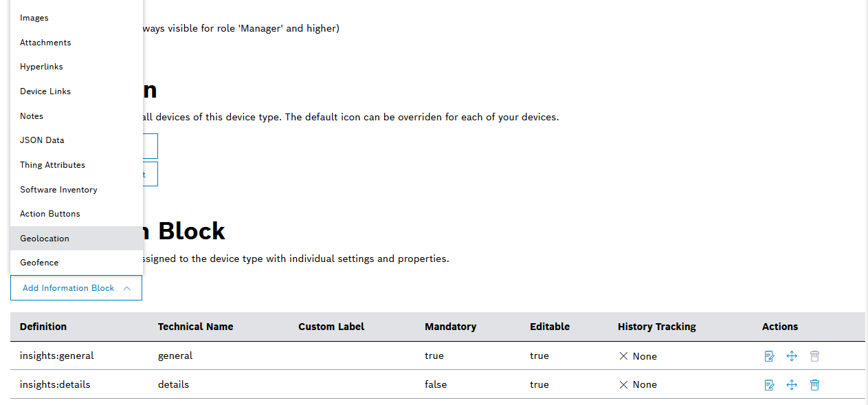This screenshot has height=405, width=868.
Task: Choose the JSON Data option
Action: point(42,140)
